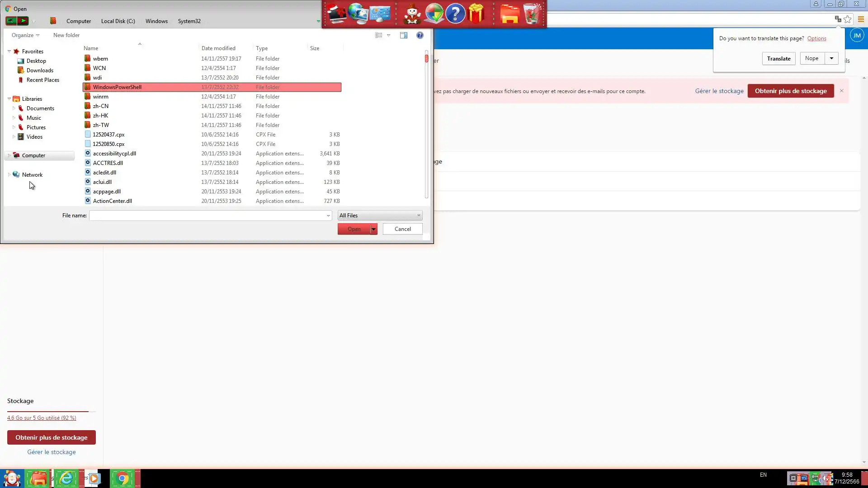Open Internet Explorer from taskbar
The height and width of the screenshot is (488, 868).
click(66, 479)
